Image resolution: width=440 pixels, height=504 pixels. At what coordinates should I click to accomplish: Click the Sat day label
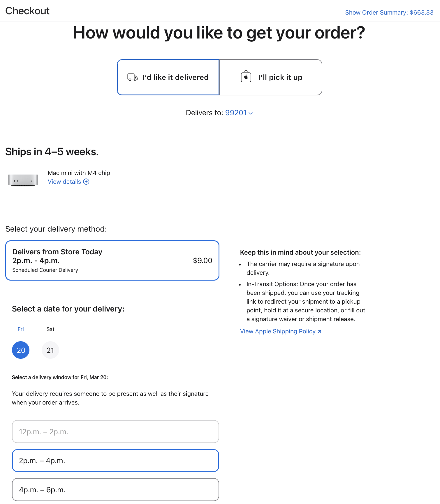click(x=50, y=329)
